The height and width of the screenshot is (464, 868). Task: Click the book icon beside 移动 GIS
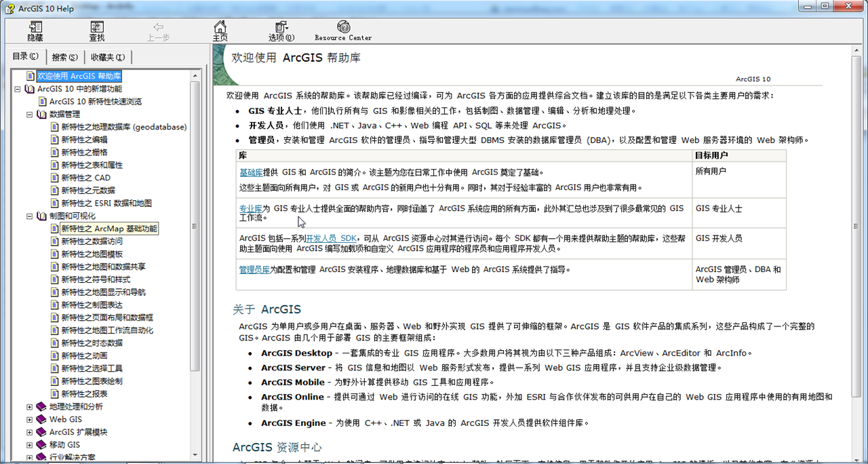pyautogui.click(x=42, y=445)
